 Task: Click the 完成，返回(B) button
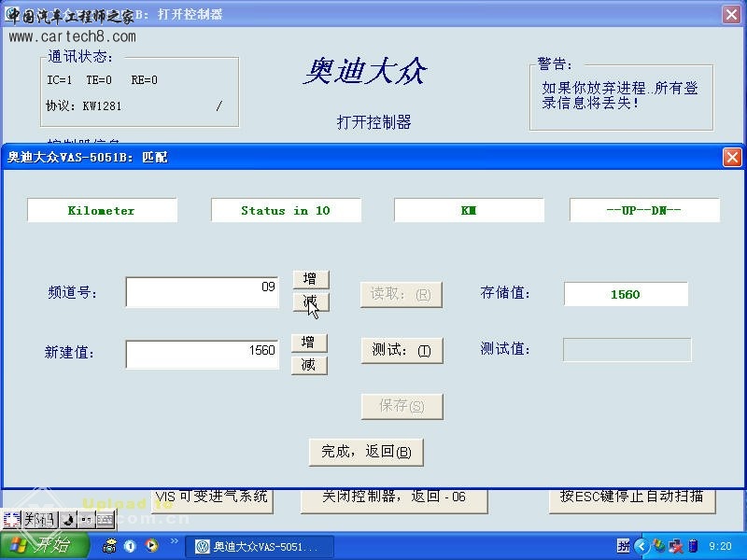click(x=366, y=452)
